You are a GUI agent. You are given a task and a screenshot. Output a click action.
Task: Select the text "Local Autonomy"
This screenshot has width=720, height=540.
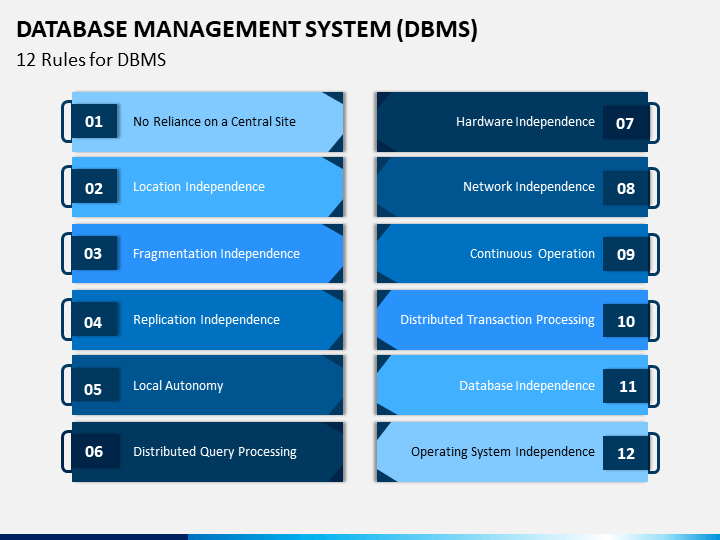178,386
